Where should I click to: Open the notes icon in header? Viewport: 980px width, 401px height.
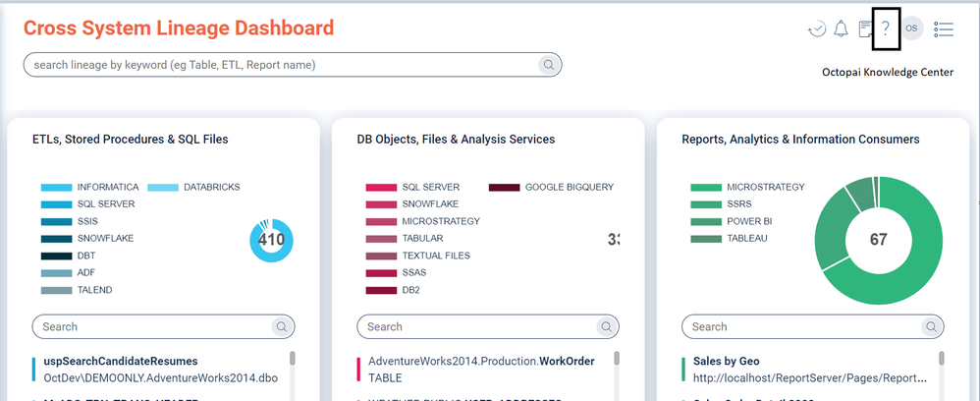[x=865, y=29]
